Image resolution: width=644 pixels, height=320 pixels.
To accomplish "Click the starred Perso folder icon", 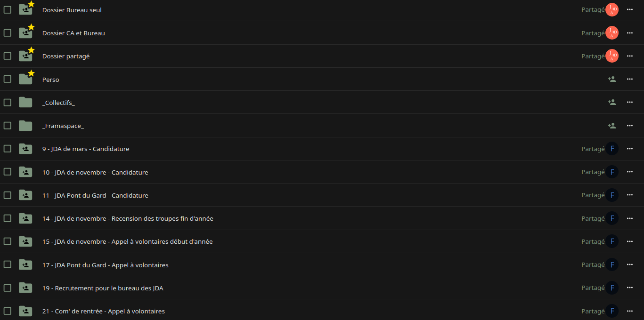I will tap(25, 79).
